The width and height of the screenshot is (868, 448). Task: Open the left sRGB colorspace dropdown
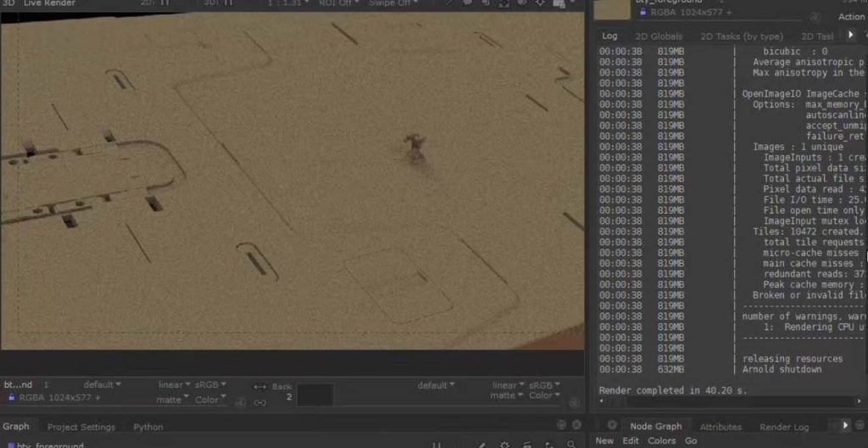tap(210, 385)
